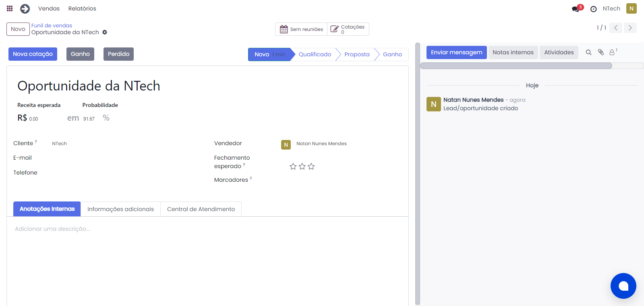Switch to Anotações internas tab

pyautogui.click(x=47, y=209)
